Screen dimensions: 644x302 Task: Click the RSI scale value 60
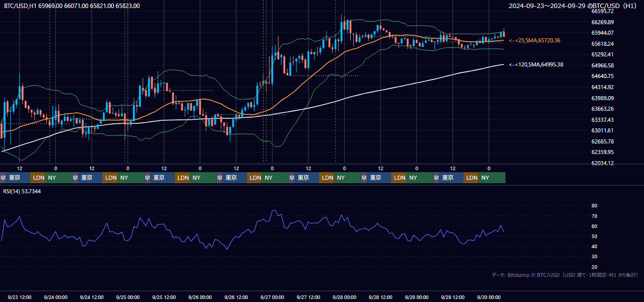pyautogui.click(x=594, y=226)
